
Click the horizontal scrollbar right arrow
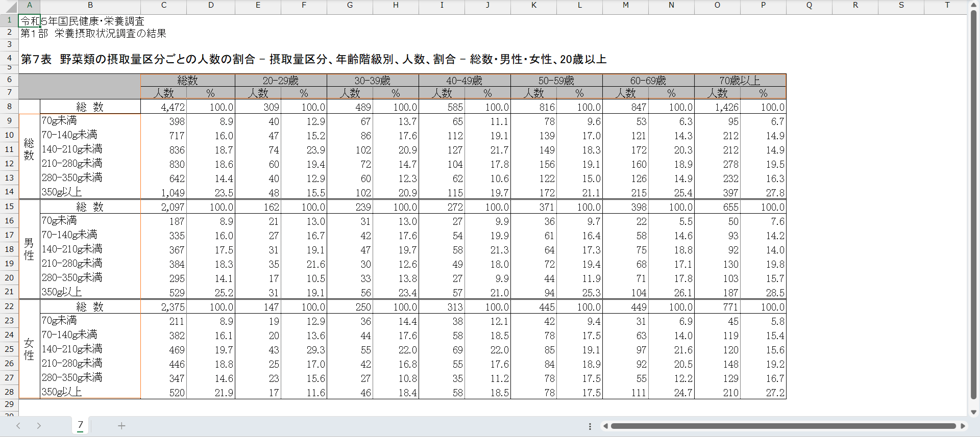click(x=963, y=426)
